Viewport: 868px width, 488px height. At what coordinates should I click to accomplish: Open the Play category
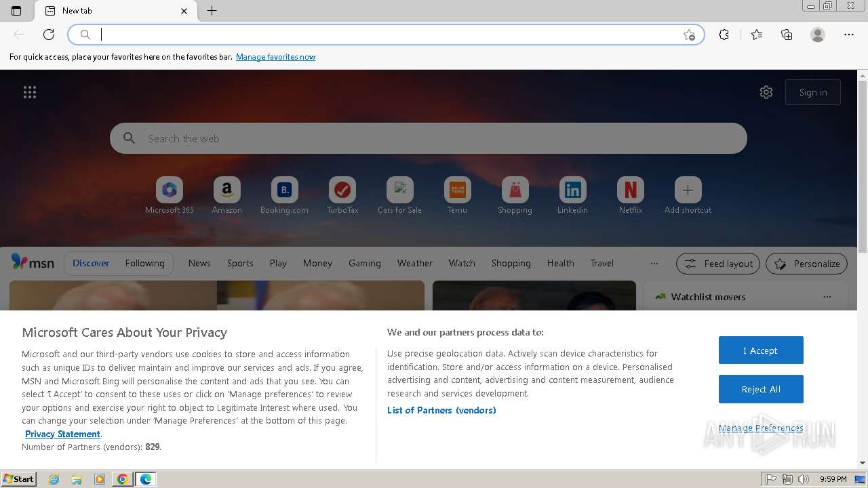[x=278, y=263]
